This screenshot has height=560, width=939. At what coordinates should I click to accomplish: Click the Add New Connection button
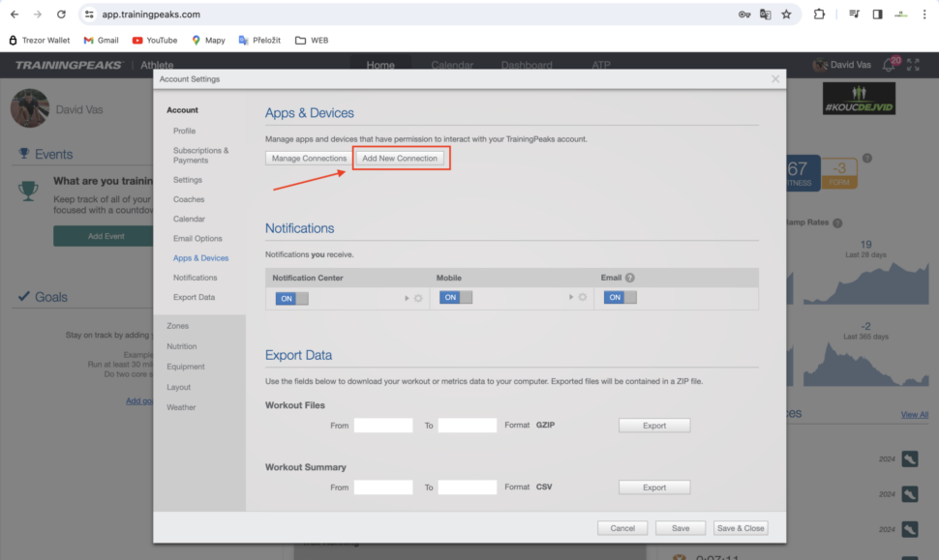coord(400,158)
